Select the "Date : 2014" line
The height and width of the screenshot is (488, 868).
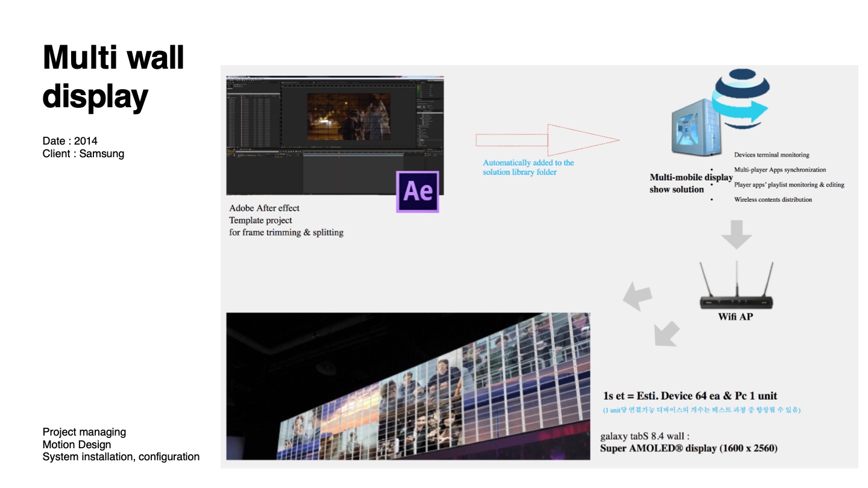click(70, 141)
